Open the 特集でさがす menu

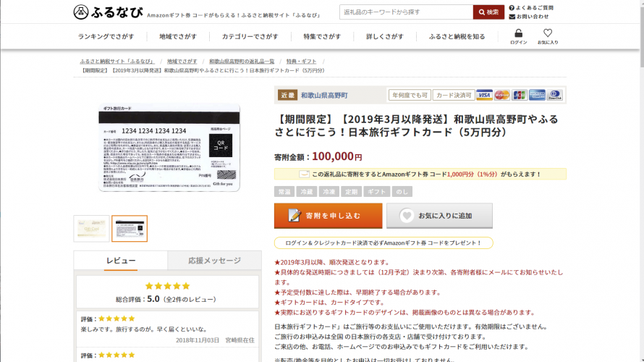(x=322, y=37)
